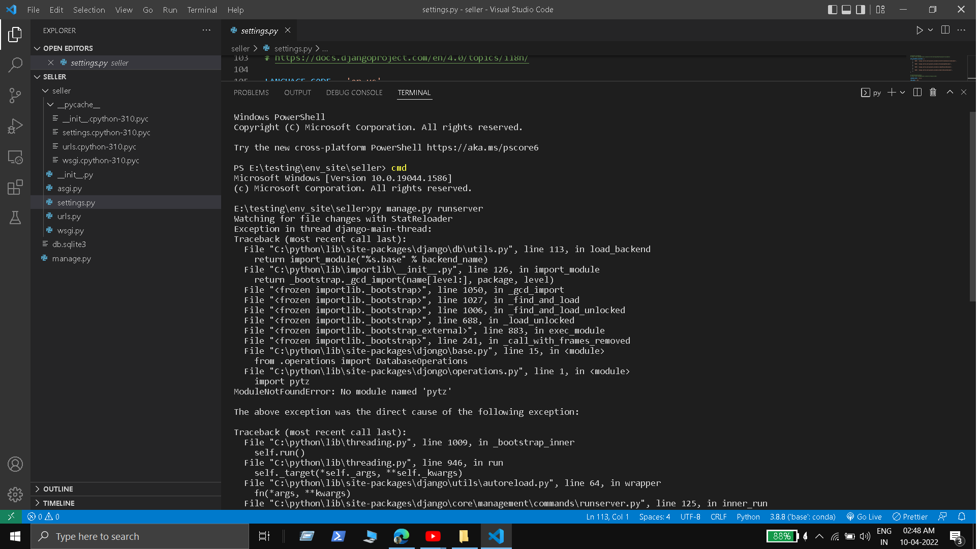
Task: Open the terminal launch profile dropdown
Action: click(x=902, y=93)
